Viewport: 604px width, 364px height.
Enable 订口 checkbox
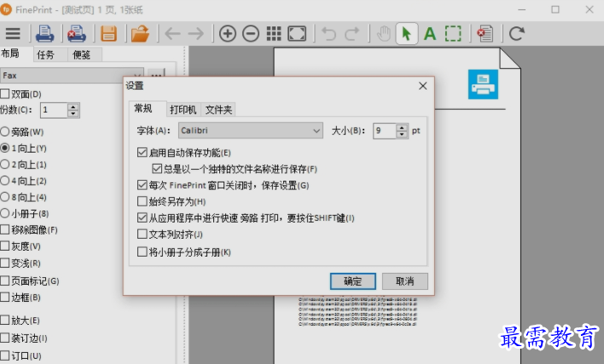coord(5,356)
